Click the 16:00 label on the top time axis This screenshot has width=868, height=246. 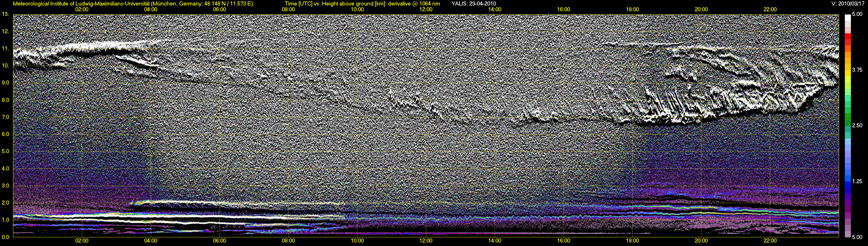[564, 10]
